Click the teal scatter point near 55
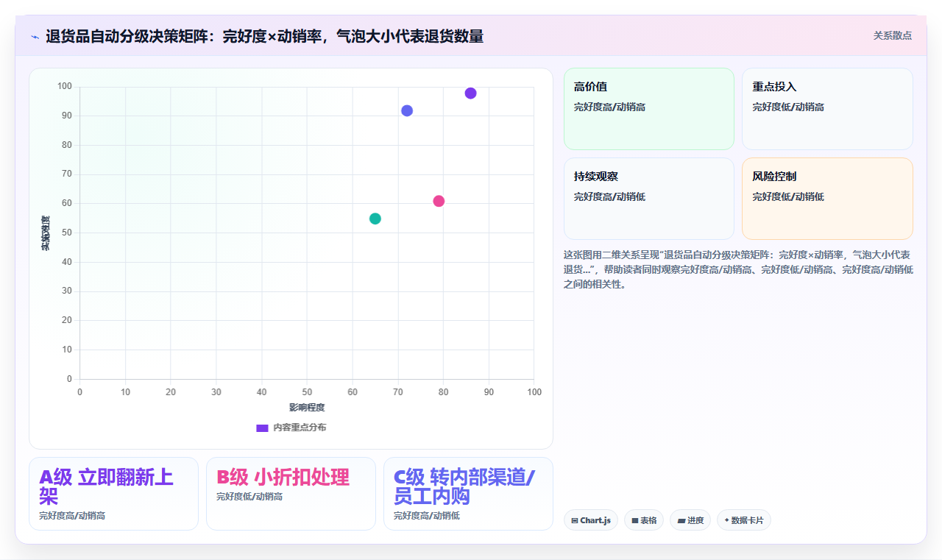 pyautogui.click(x=375, y=219)
